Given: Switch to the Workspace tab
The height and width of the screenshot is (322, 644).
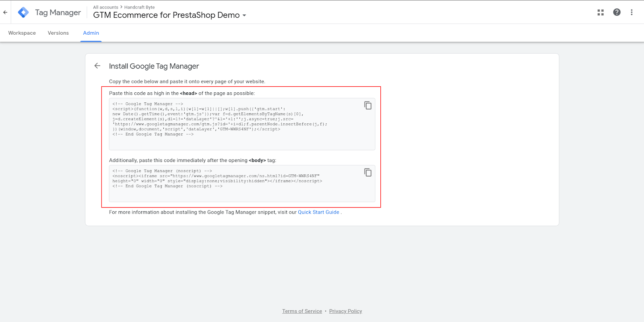Looking at the screenshot, I should pyautogui.click(x=22, y=33).
